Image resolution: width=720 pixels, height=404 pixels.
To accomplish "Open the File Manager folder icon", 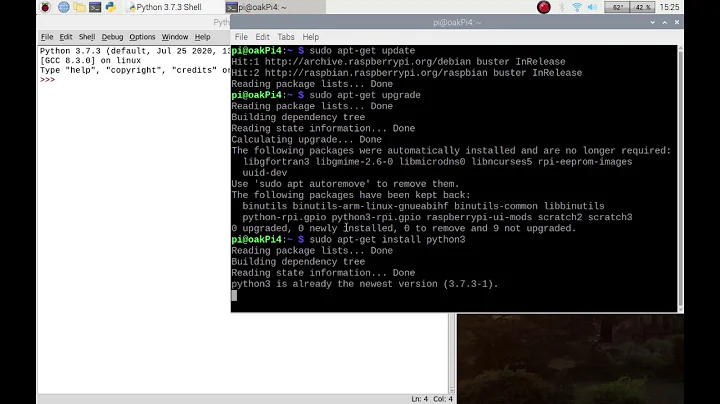I will (x=79, y=7).
